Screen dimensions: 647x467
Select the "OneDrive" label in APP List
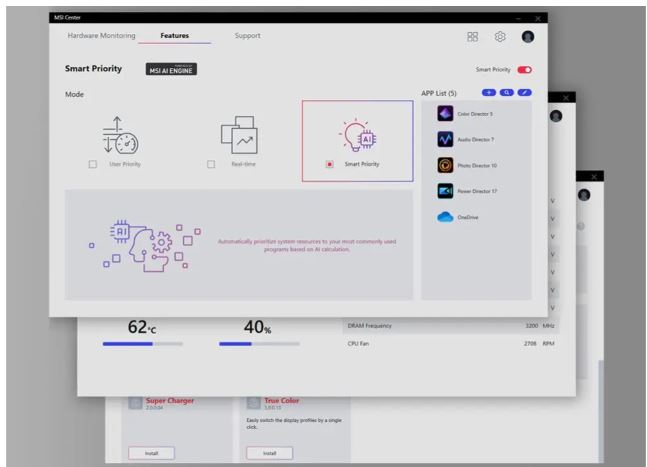[468, 217]
